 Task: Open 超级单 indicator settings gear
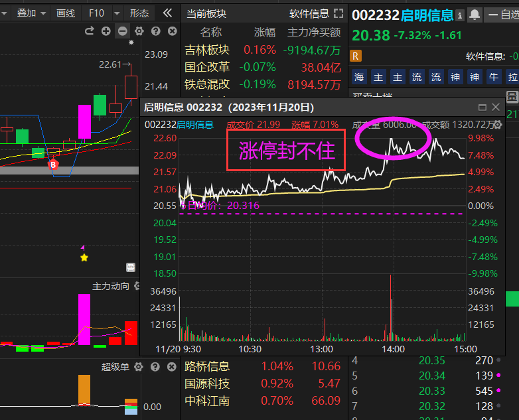pos(138,367)
